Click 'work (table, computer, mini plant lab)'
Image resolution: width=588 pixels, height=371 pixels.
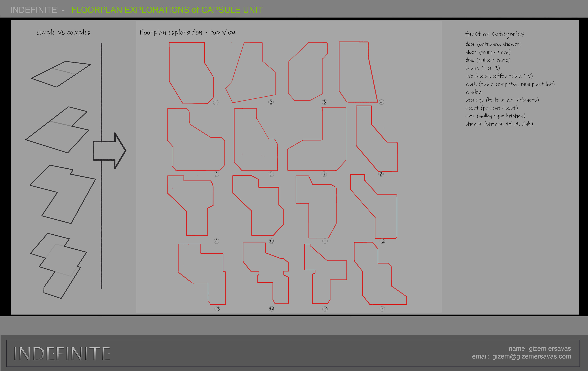[x=510, y=84]
